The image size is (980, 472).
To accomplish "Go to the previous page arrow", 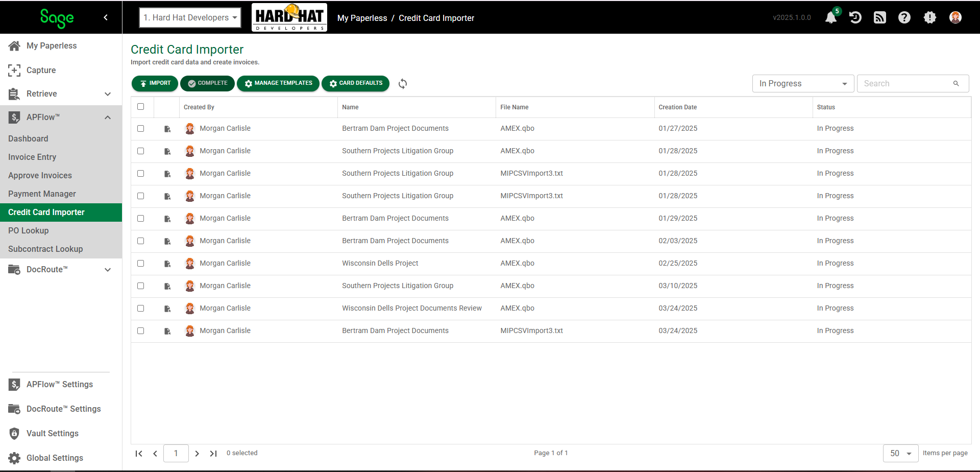I will click(x=155, y=454).
